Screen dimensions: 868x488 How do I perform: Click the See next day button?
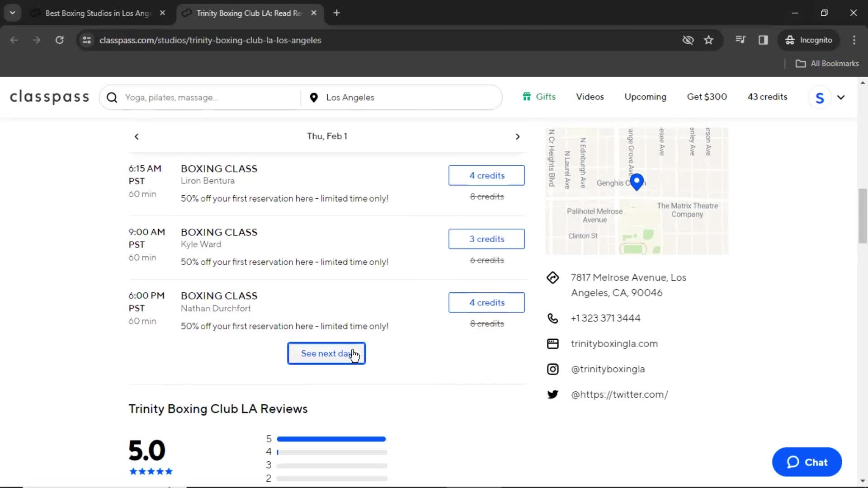pyautogui.click(x=326, y=353)
